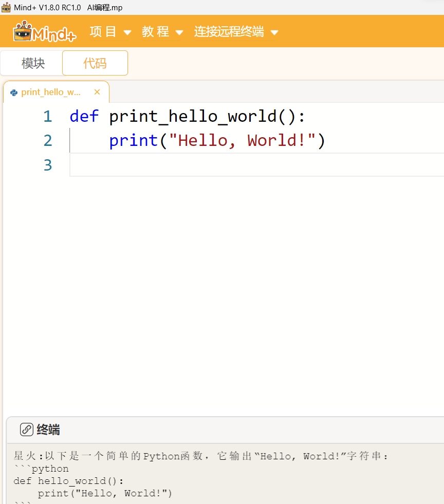
Task: Click the Mind+ robot logo
Action: [44, 31]
